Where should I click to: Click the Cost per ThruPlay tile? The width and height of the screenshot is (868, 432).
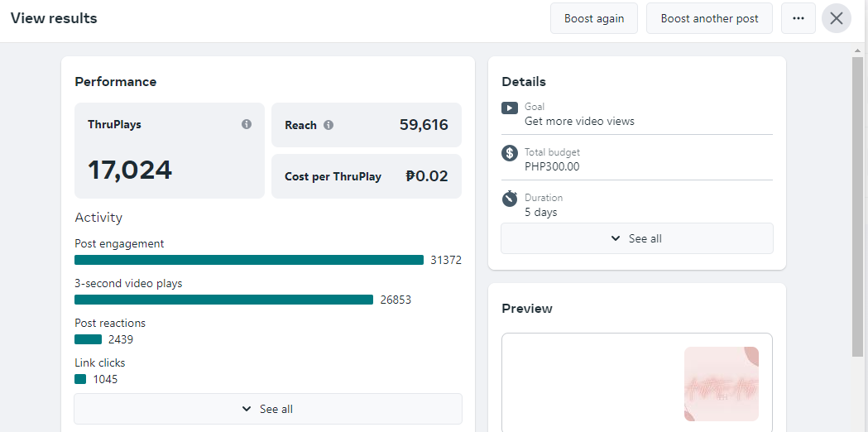(366, 176)
